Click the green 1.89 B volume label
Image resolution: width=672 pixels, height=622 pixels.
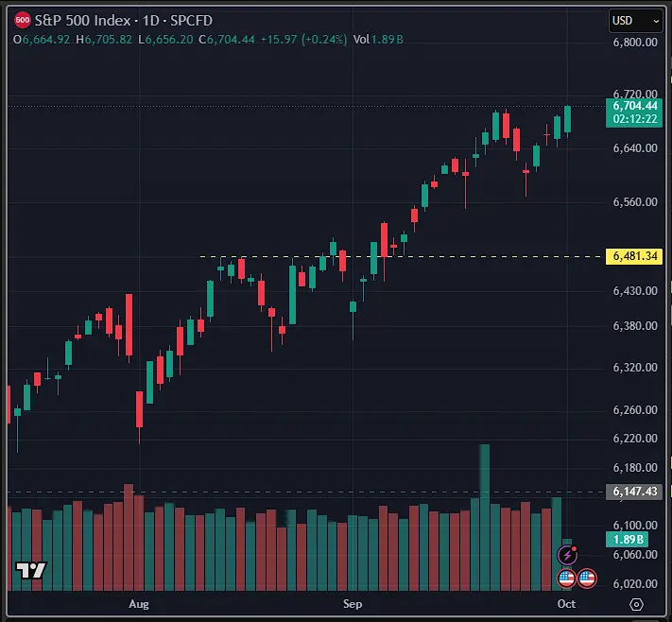628,539
